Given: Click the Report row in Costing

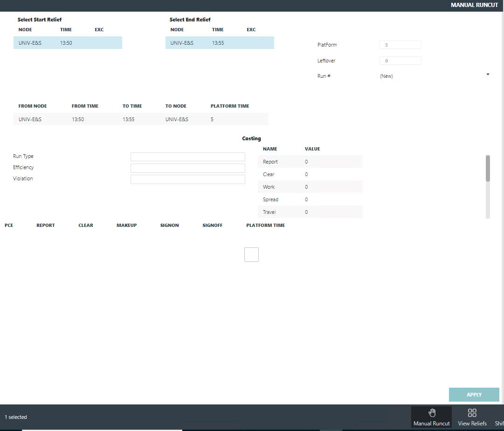Looking at the screenshot, I should (x=310, y=162).
